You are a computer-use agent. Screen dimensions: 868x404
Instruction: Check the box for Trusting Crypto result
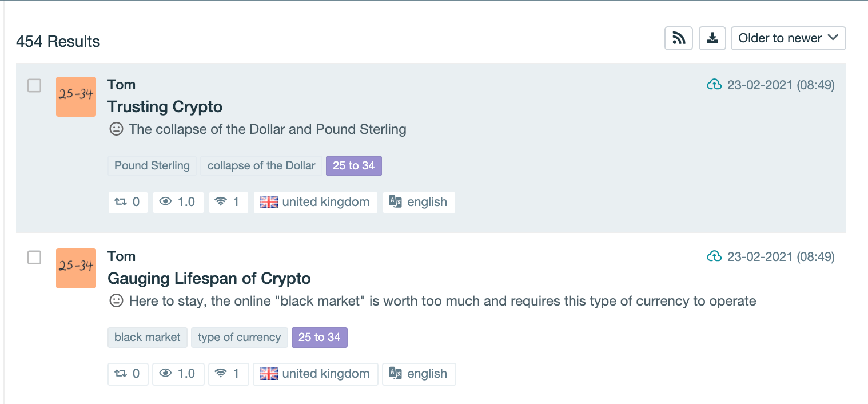pyautogui.click(x=35, y=86)
